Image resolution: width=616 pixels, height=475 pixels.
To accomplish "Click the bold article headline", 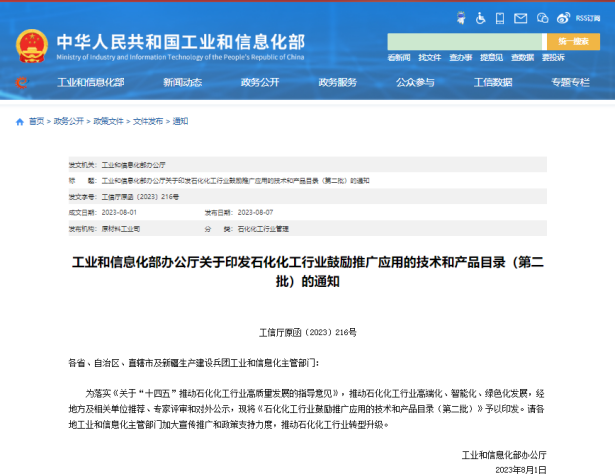I will pyautogui.click(x=308, y=271).
